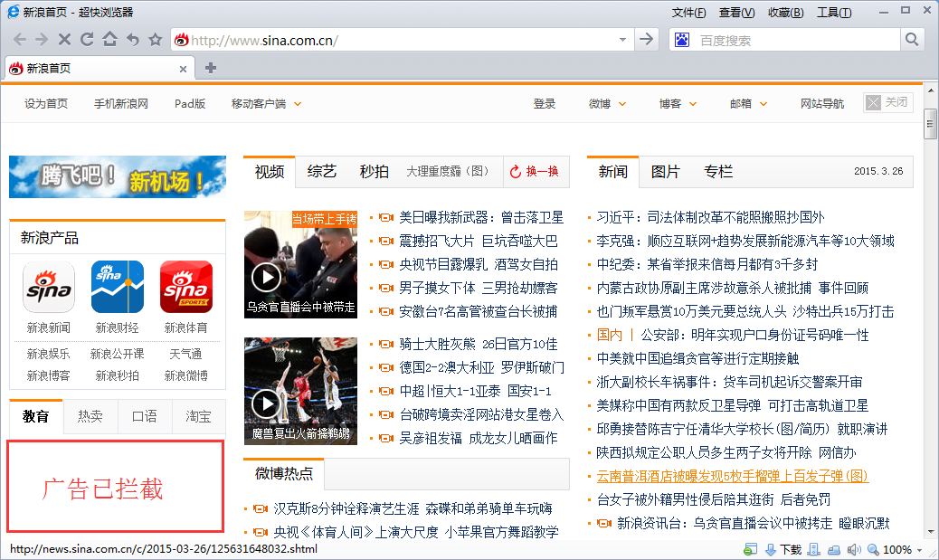Open the zoom level dropdown arrow beside 100%
The image size is (939, 560).
coord(920,550)
